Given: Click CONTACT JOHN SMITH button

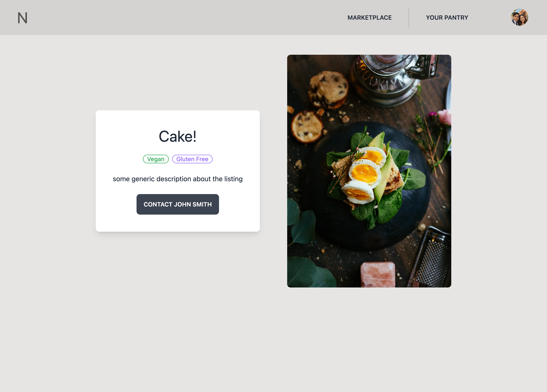Looking at the screenshot, I should [x=178, y=204].
